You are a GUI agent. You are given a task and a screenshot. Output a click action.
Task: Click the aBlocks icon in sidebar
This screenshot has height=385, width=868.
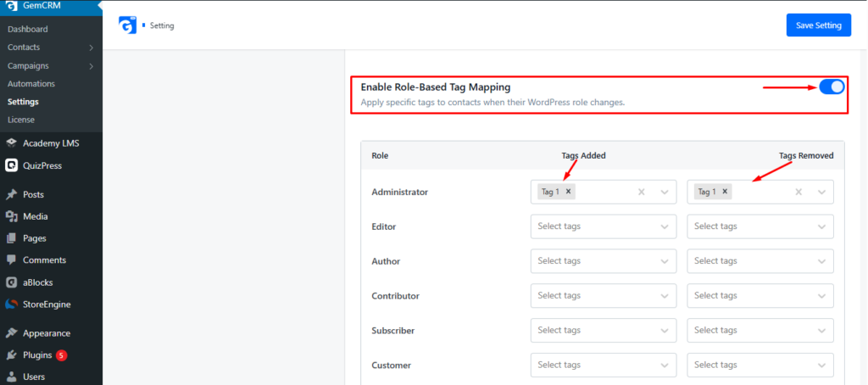(x=11, y=282)
